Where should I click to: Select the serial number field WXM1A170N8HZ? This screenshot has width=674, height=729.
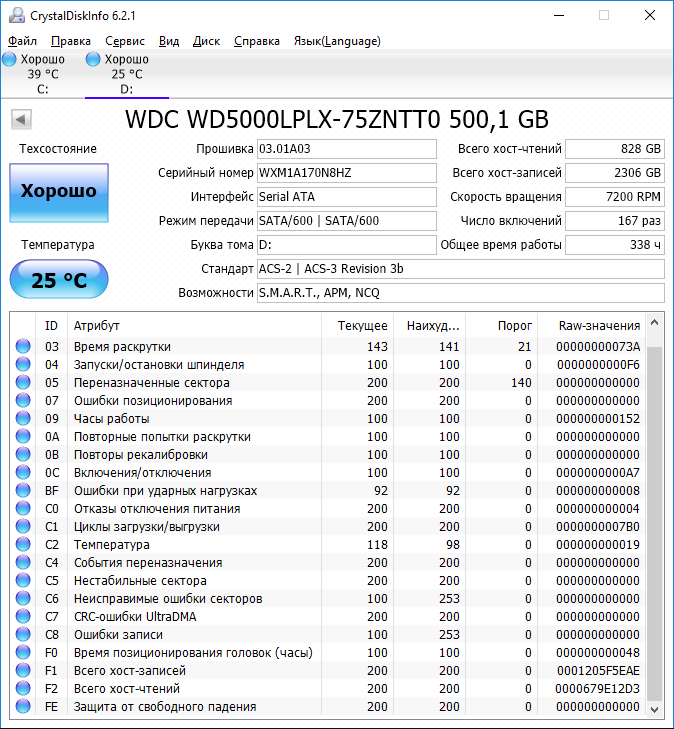(x=347, y=173)
